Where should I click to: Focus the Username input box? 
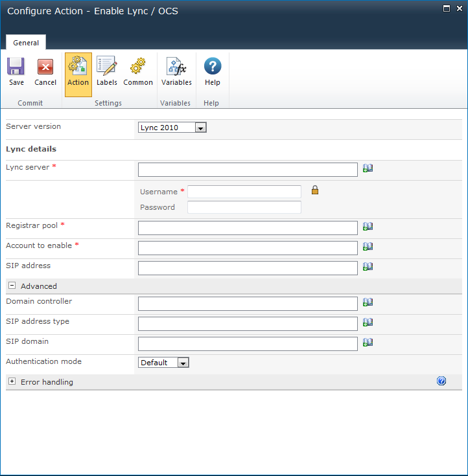coord(244,192)
